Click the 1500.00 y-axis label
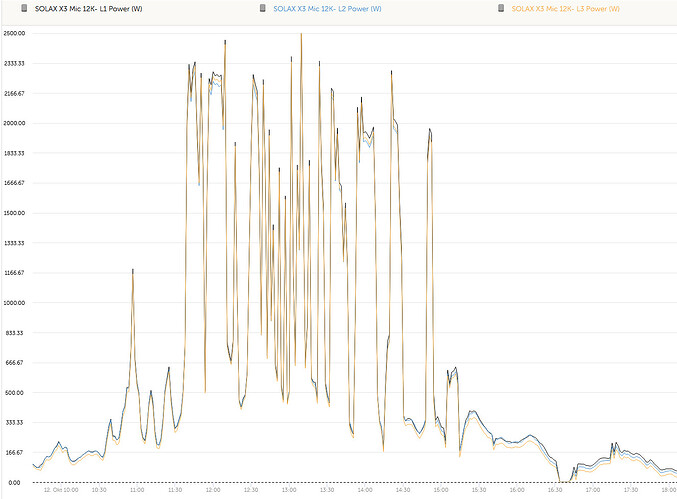The image size is (677, 499). pos(14,213)
